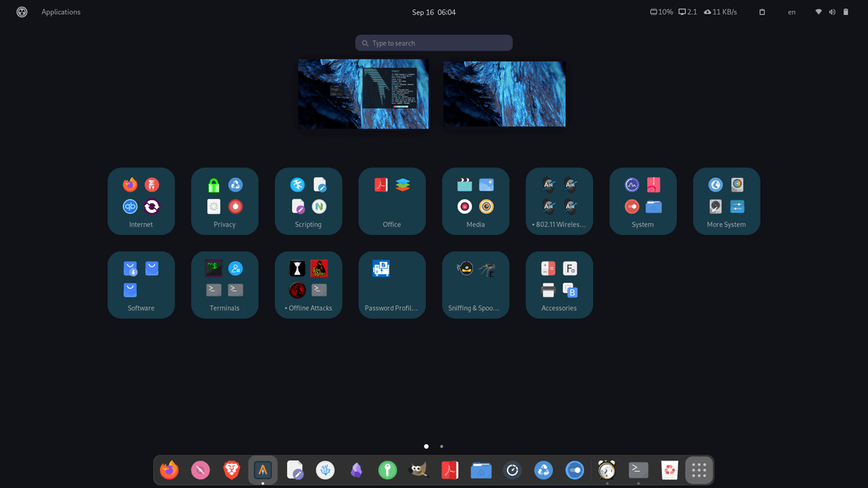Image resolution: width=868 pixels, height=488 pixels.
Task: Launch Firefox from the dock
Action: coord(169,471)
